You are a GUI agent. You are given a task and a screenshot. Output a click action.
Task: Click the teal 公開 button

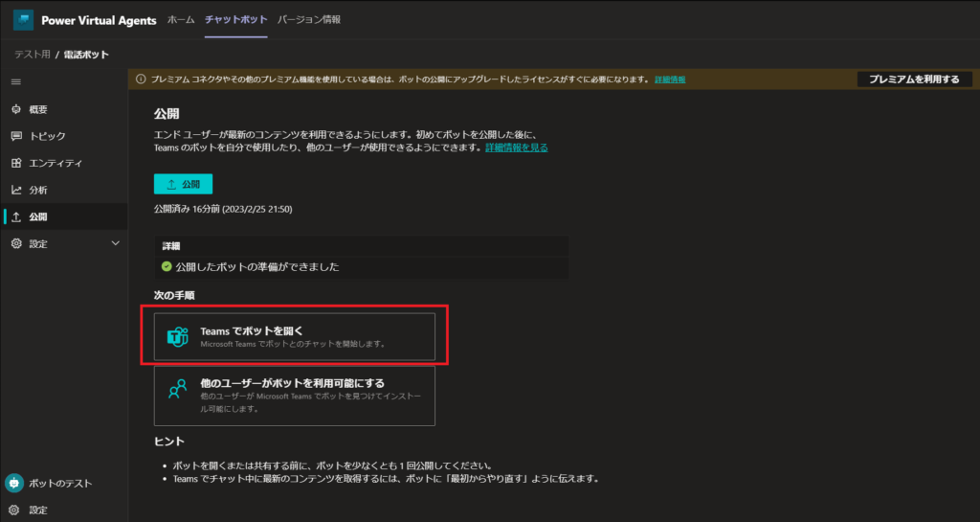click(x=183, y=185)
